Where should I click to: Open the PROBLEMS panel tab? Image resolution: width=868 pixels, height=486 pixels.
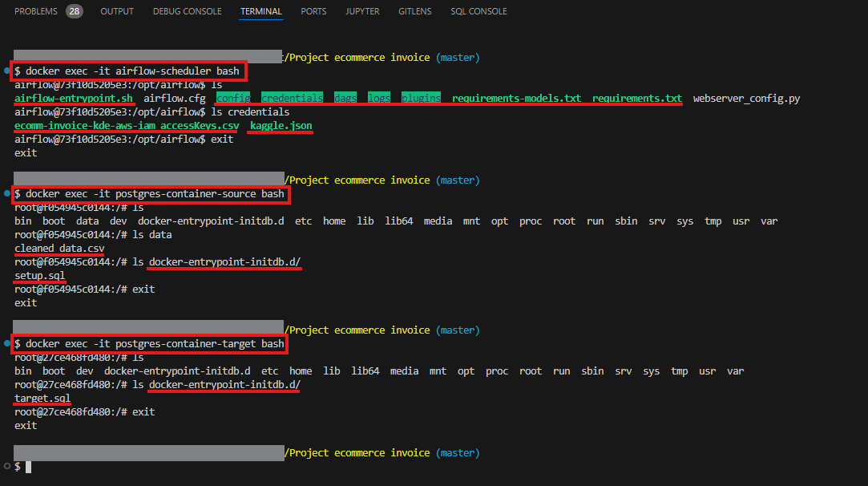(x=36, y=11)
